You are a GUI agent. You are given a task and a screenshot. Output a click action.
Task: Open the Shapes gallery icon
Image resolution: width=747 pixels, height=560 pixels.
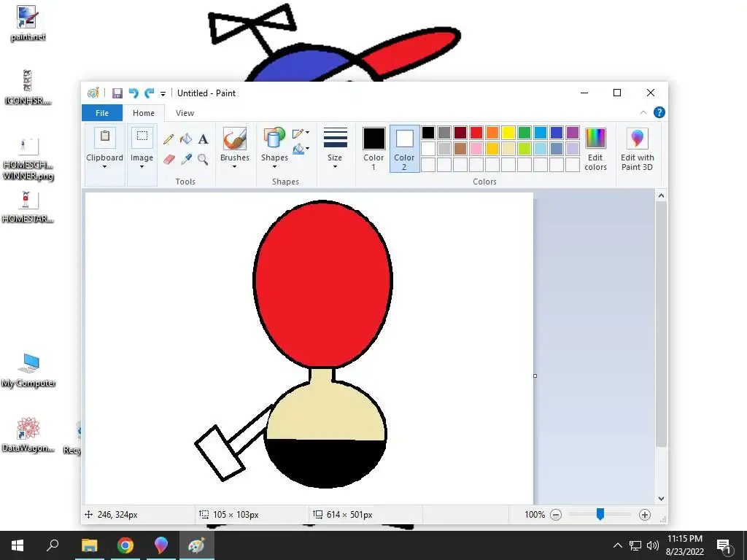274,139
